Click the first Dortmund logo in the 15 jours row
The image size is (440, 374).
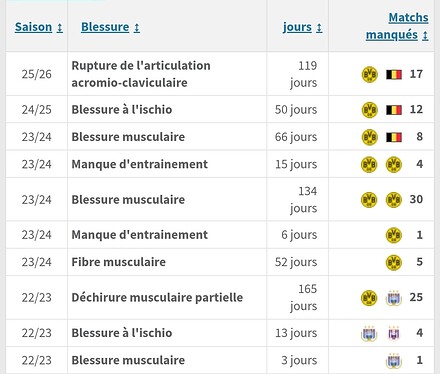tap(369, 164)
